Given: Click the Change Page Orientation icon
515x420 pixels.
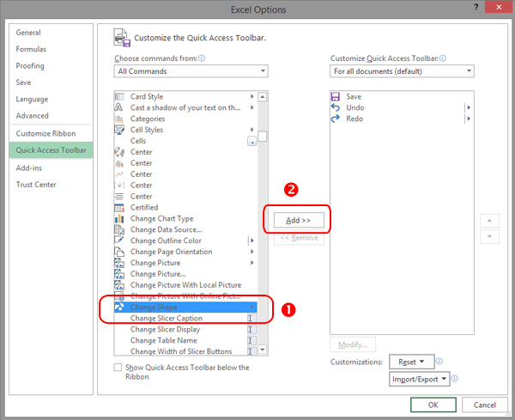Looking at the screenshot, I should 120,252.
